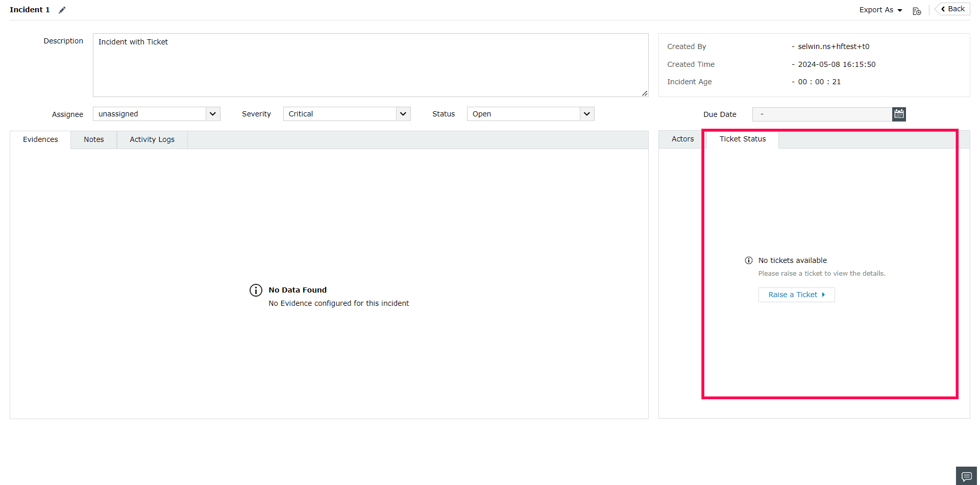Open the scheduled export report icon

coord(916,10)
